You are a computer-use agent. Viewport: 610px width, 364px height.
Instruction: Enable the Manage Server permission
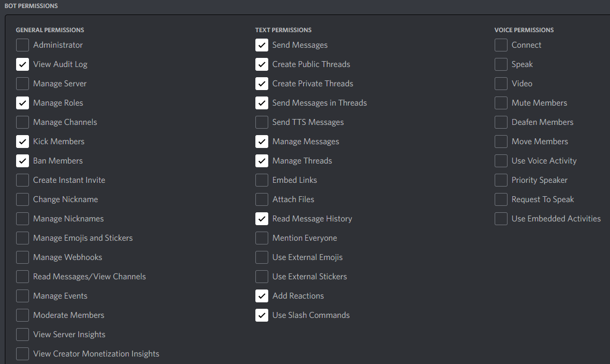point(23,84)
